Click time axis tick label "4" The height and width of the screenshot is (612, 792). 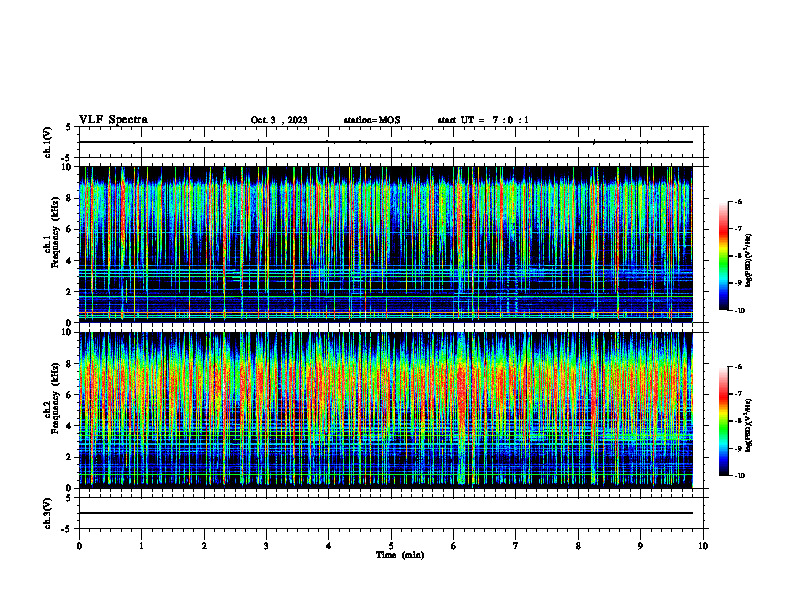(x=329, y=546)
